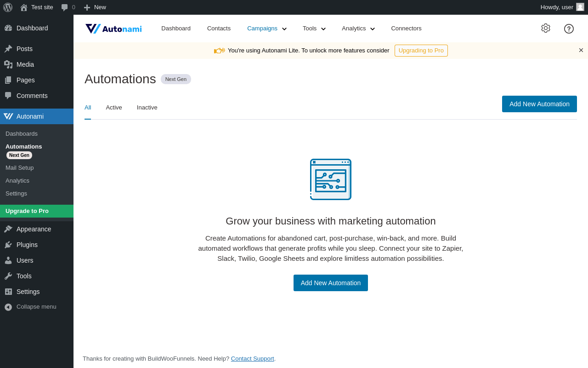Switch to the Inactive automations tab
588x368 pixels.
tap(147, 108)
